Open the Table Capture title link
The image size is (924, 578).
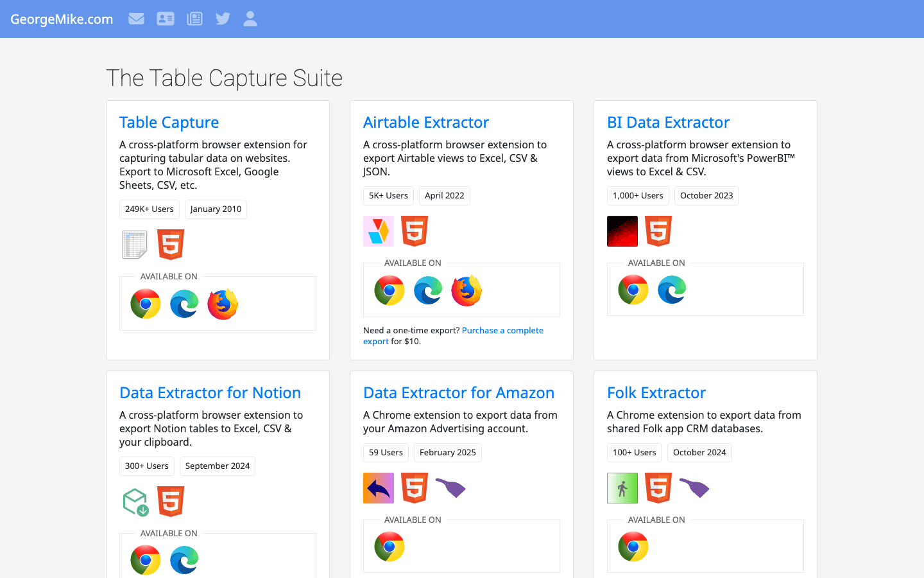point(169,122)
